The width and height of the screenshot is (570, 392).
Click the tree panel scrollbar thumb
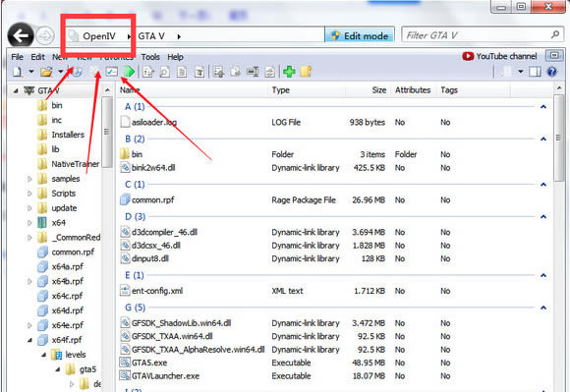[x=106, y=133]
